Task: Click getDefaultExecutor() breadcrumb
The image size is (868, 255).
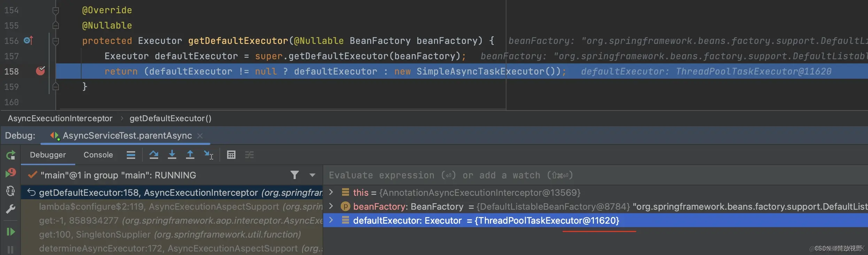Action: coord(170,118)
